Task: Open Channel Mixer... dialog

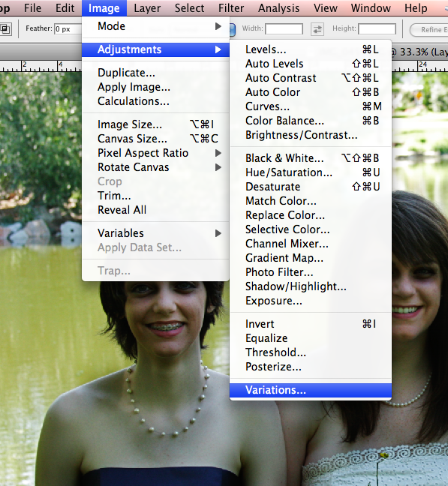Action: (x=311, y=244)
